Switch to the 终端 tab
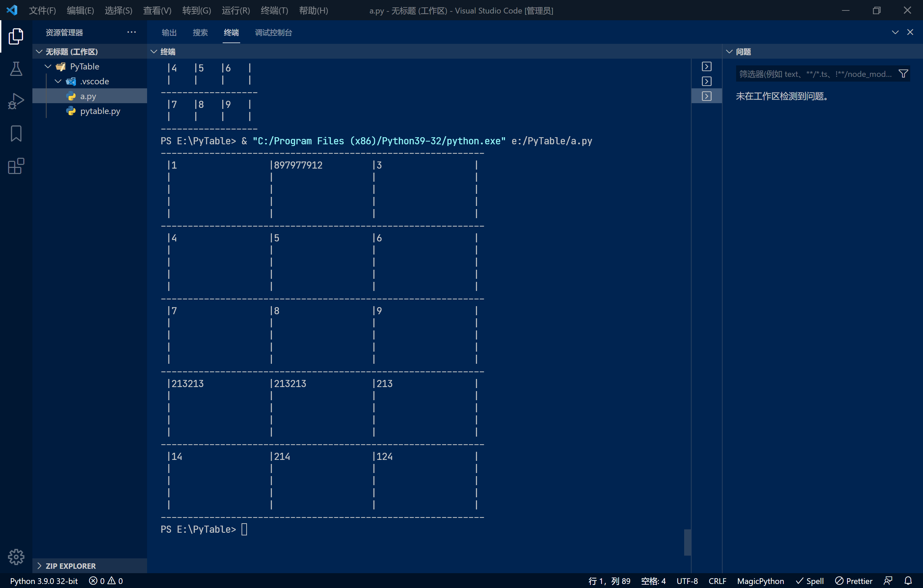The width and height of the screenshot is (923, 588). 231,33
